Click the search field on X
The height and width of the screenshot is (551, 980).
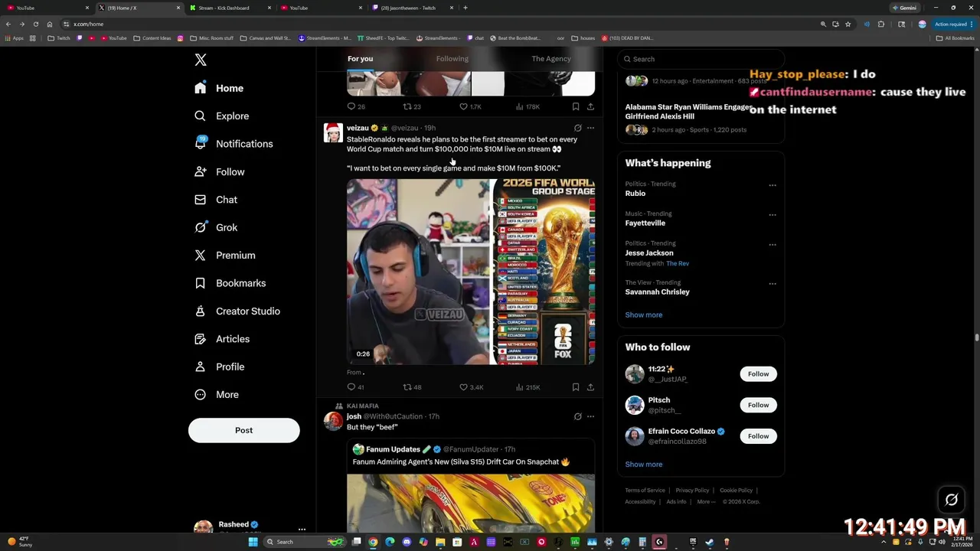pyautogui.click(x=701, y=59)
